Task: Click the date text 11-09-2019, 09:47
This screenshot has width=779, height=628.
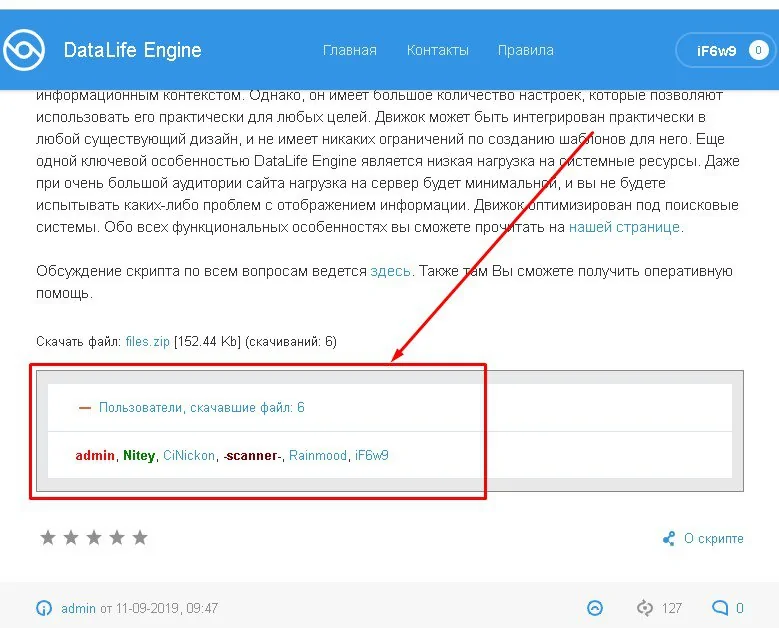Action: (x=167, y=608)
